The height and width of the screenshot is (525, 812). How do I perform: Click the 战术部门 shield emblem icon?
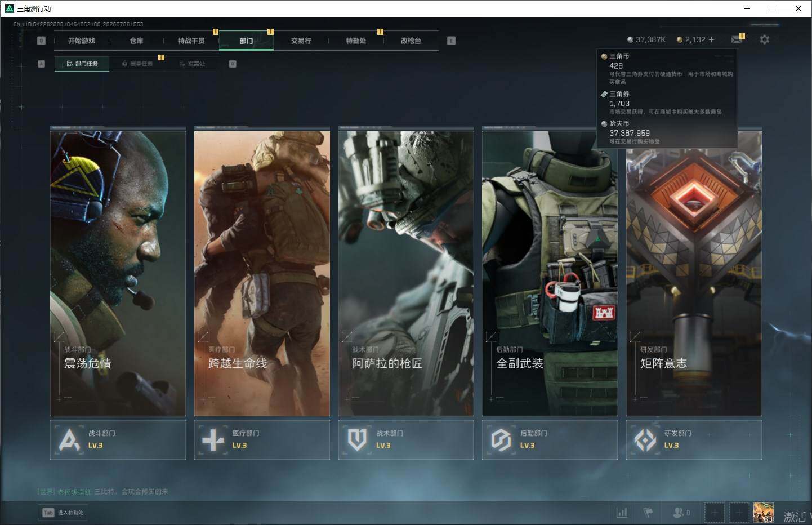[357, 440]
